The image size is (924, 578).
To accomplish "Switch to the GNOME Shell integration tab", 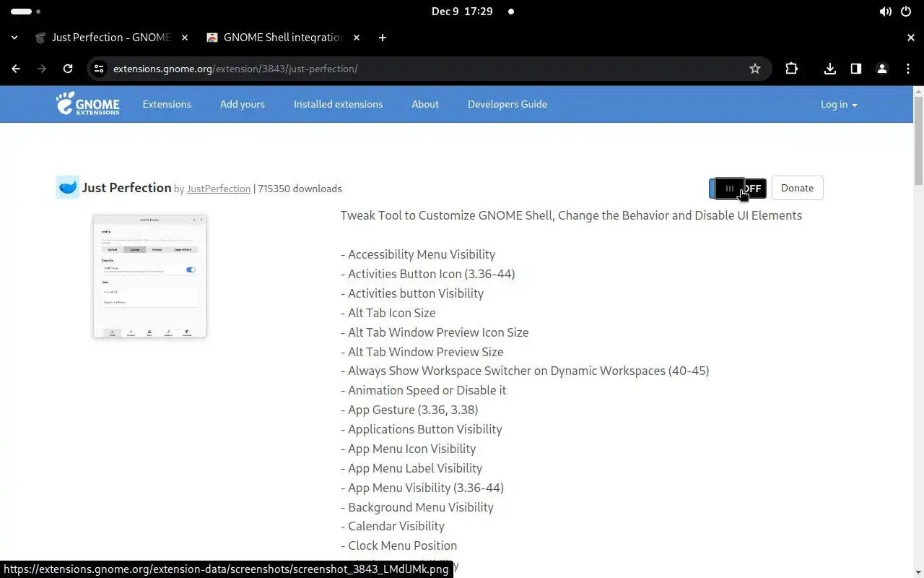I will point(283,38).
